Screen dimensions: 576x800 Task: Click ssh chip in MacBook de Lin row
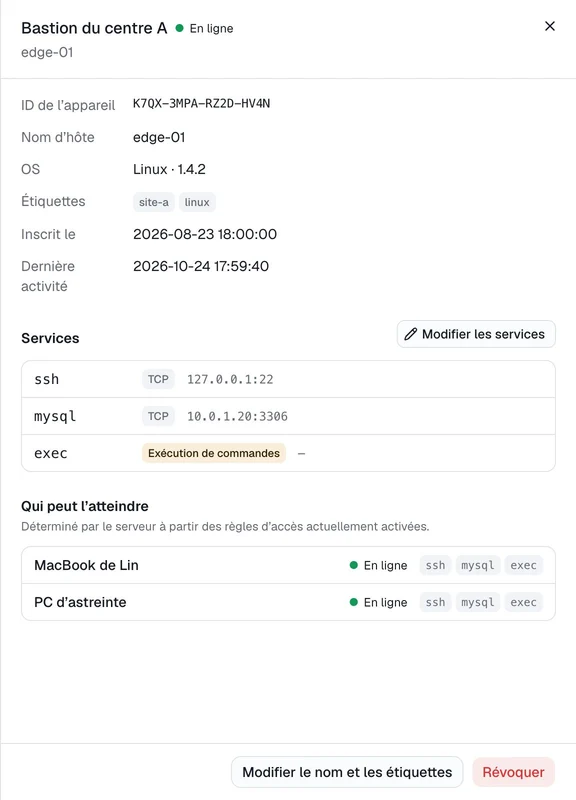pos(435,565)
